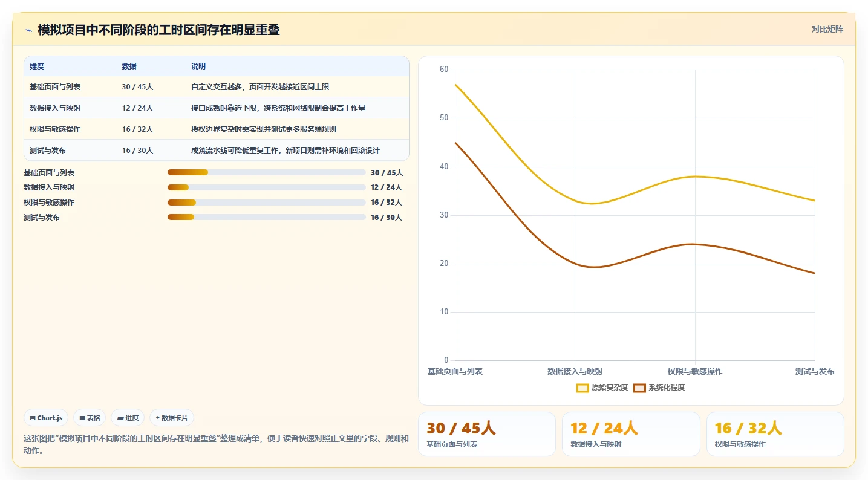Click description starting 接口成熟时靠近下限
This screenshot has width=868, height=480.
point(278,108)
